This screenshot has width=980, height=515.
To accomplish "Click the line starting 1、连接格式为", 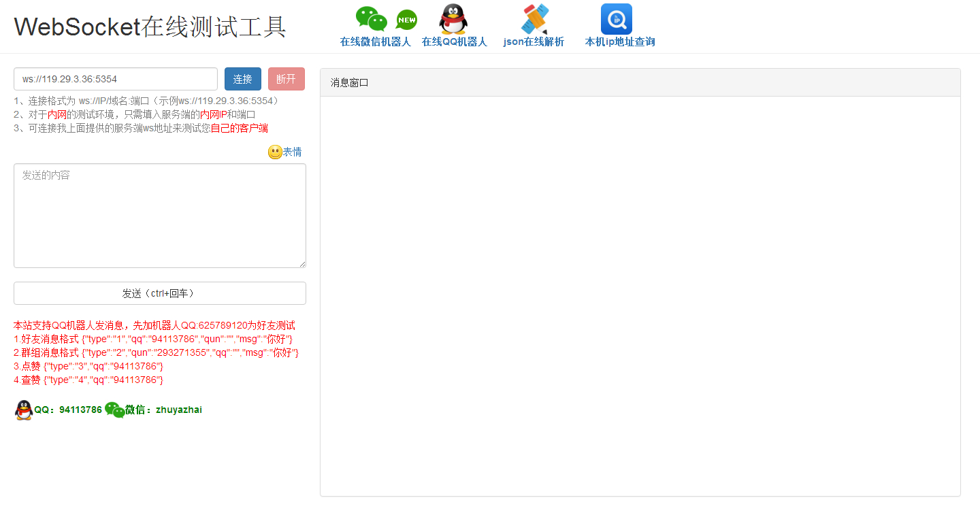I will pos(146,101).
